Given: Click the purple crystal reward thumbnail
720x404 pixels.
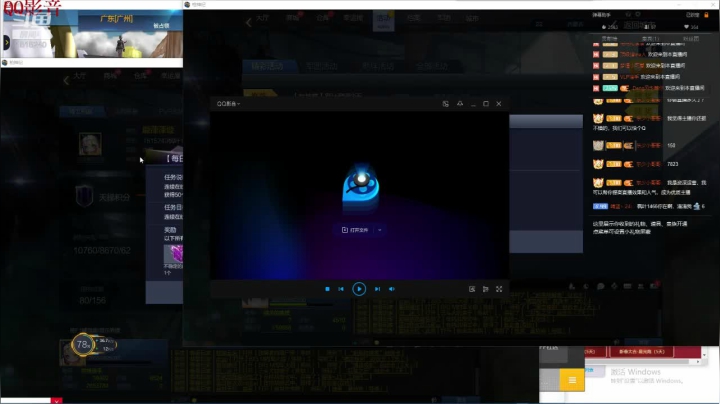Looking at the screenshot, I should pyautogui.click(x=174, y=253).
